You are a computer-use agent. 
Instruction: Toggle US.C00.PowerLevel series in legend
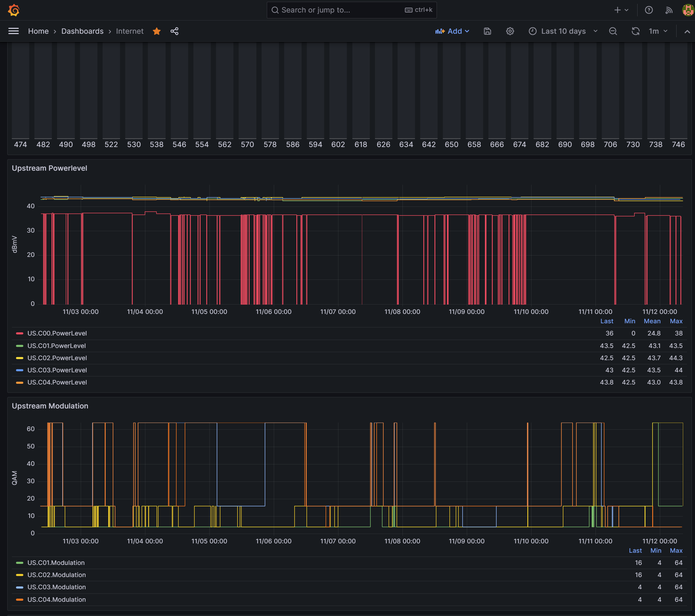click(57, 333)
